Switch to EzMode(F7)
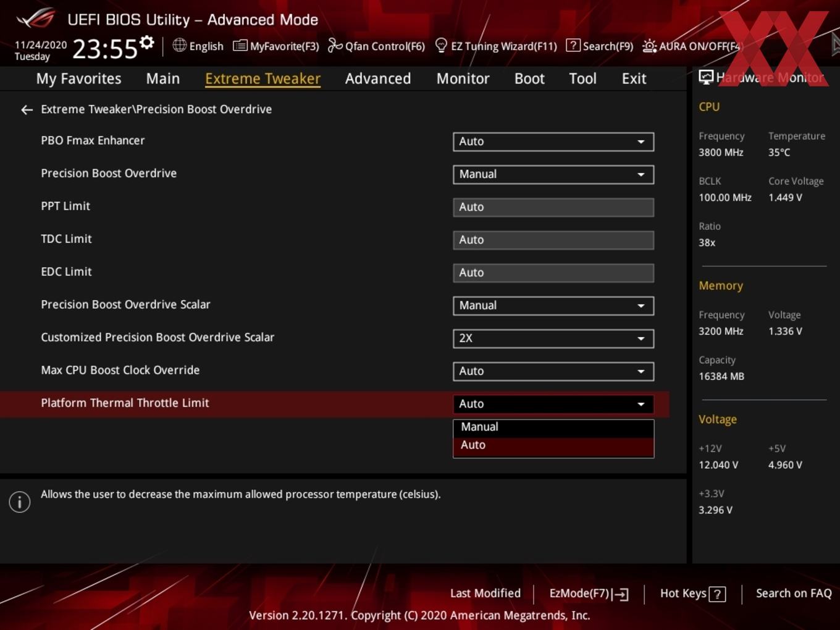This screenshot has width=840, height=630. click(x=589, y=594)
